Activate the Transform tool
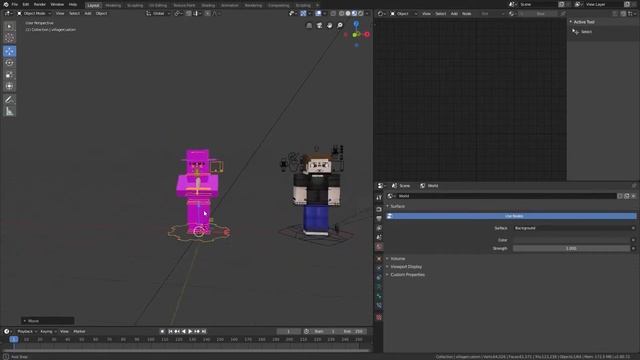Image resolution: width=640 pixels, height=360 pixels. [9, 87]
